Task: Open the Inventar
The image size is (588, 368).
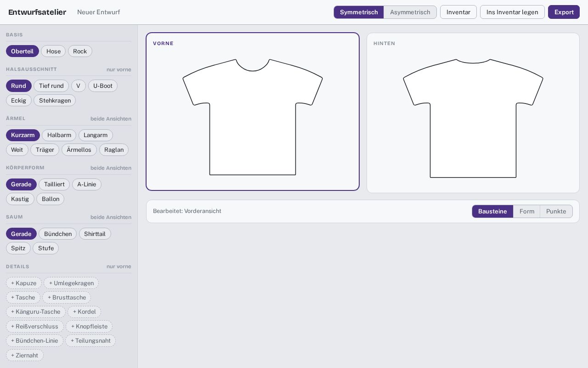Action: (x=458, y=12)
